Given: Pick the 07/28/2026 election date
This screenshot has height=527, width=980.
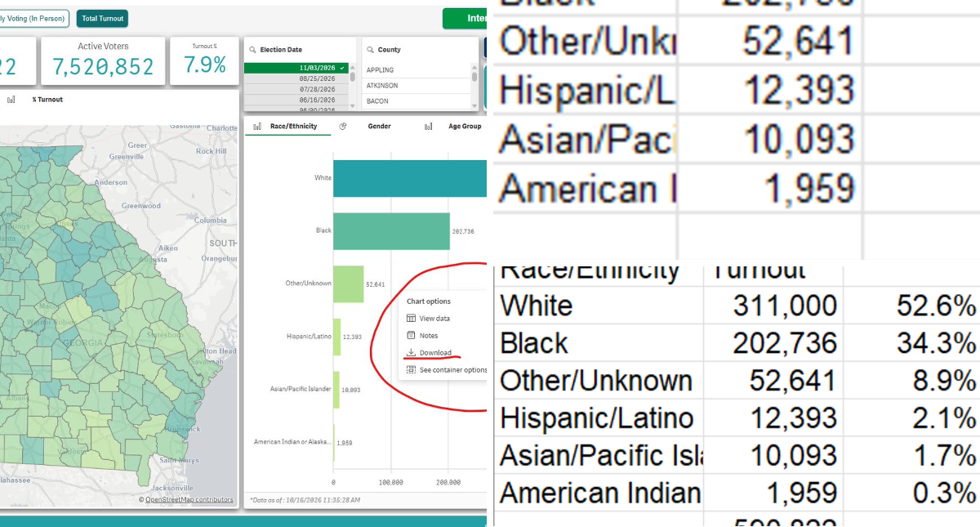Looking at the screenshot, I should tap(296, 89).
